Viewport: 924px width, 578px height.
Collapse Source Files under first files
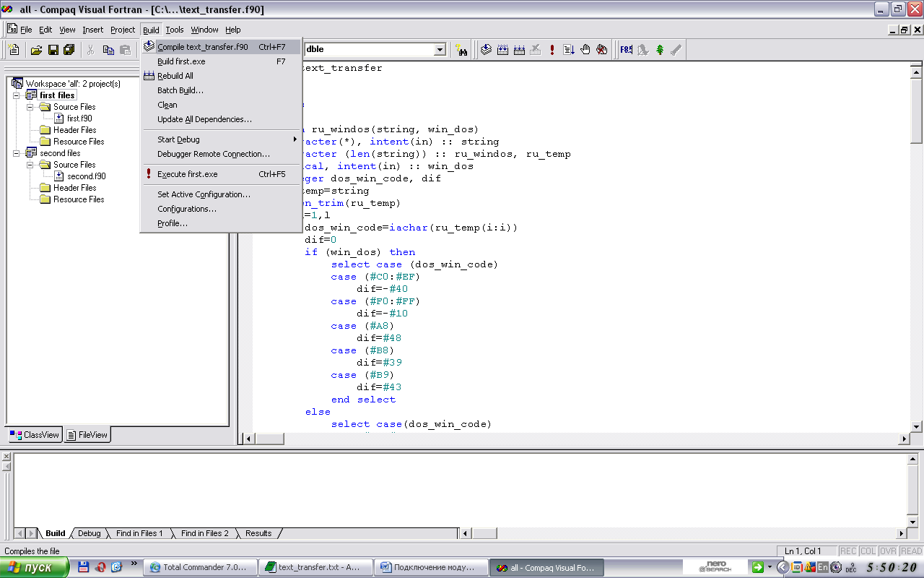[x=31, y=107]
